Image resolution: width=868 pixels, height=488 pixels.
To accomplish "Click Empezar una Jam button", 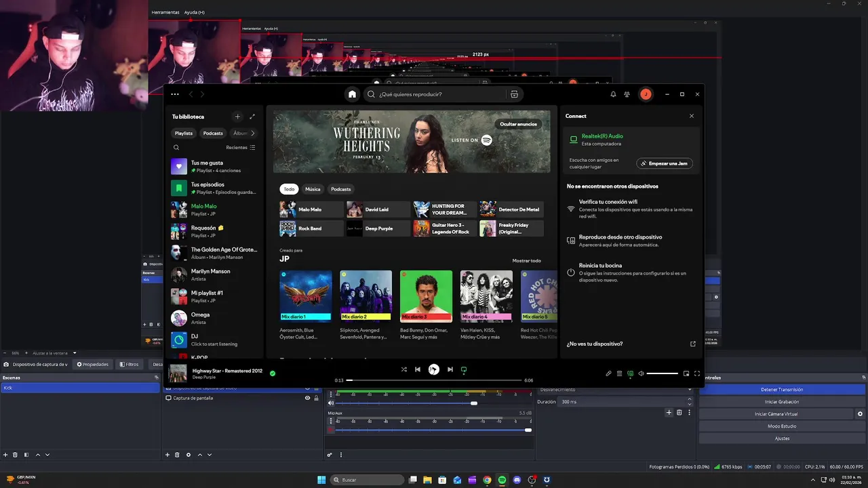I will click(665, 163).
